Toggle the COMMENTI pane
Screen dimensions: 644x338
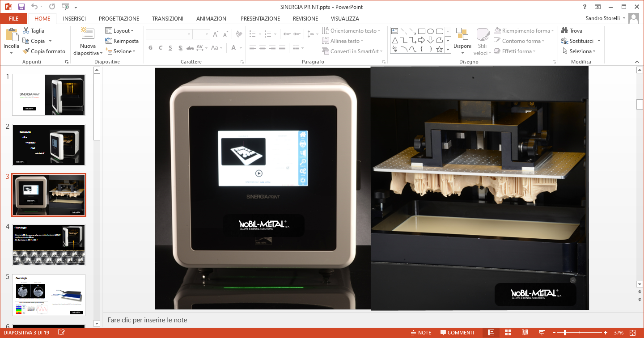pyautogui.click(x=457, y=333)
